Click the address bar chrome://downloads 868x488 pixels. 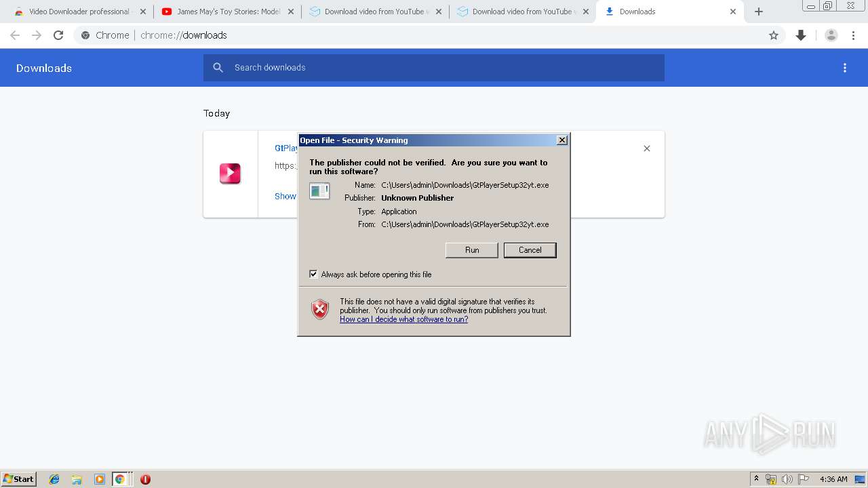(x=429, y=35)
